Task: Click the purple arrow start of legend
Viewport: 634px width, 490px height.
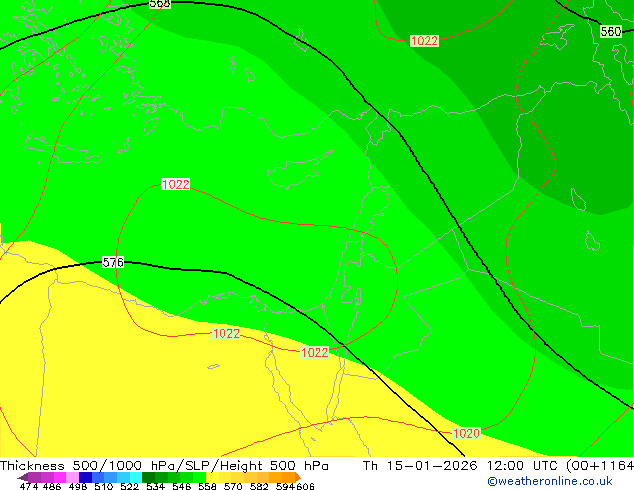Action: 22,477
